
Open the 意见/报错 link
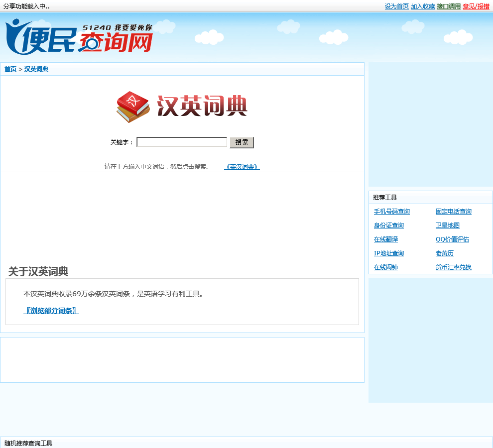[x=476, y=6]
